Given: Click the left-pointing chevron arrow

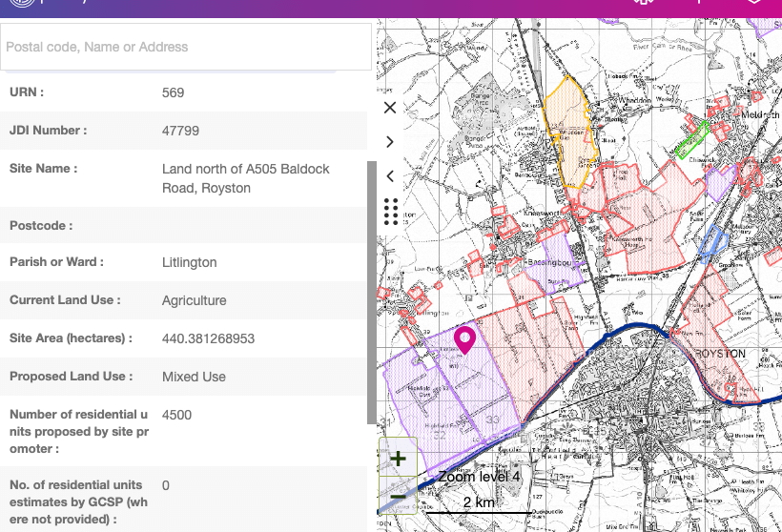Looking at the screenshot, I should [x=389, y=176].
